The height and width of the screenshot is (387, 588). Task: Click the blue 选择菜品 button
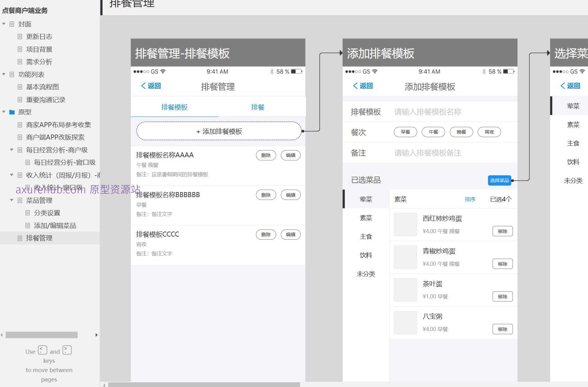pos(499,180)
